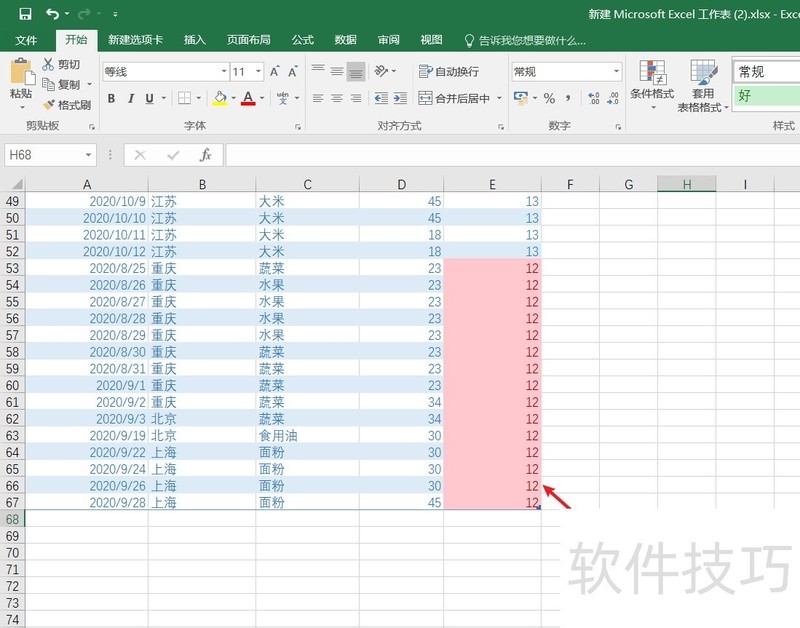Click the increase font size icon
Screen dimensions: 800x628
(275, 72)
